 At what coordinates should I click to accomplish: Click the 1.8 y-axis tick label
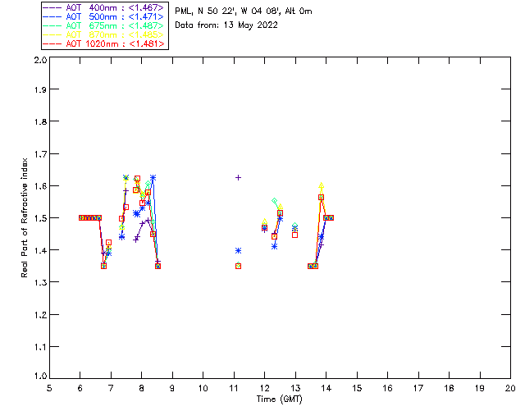[x=40, y=121]
